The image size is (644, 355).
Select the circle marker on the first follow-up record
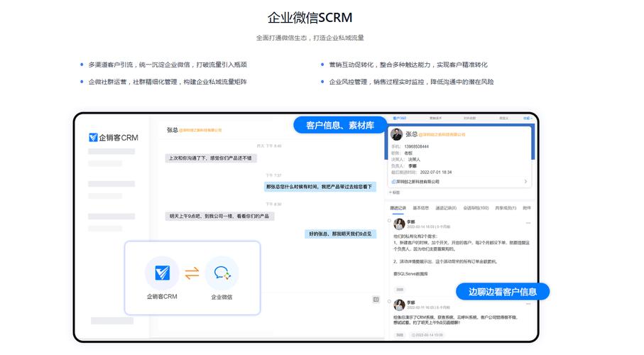point(389,221)
